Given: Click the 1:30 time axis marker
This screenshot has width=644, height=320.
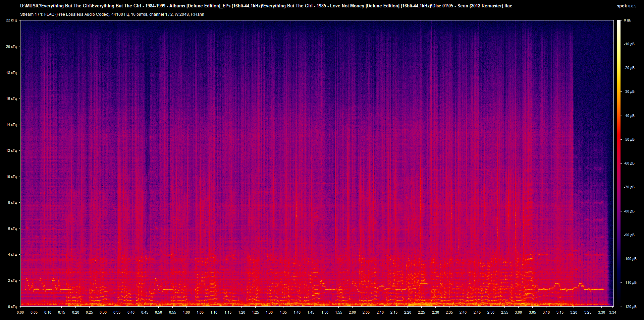Looking at the screenshot, I should coord(269,312).
